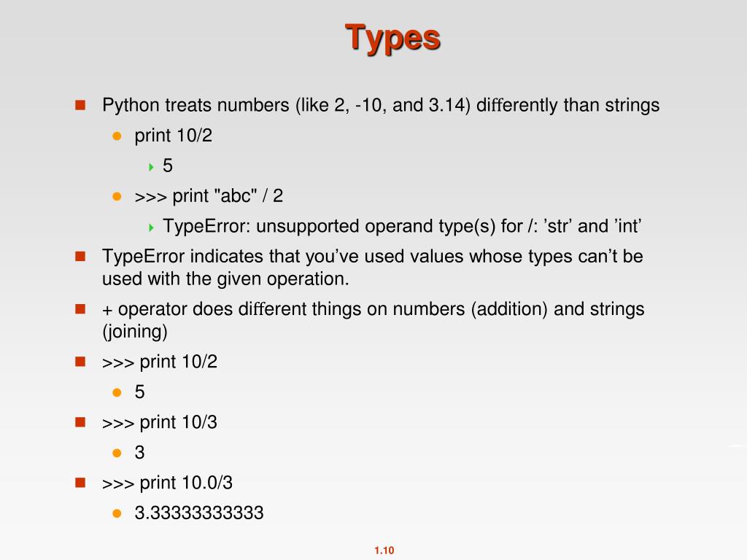
Task: Click the result '3.33333333333'
Action: (x=198, y=513)
